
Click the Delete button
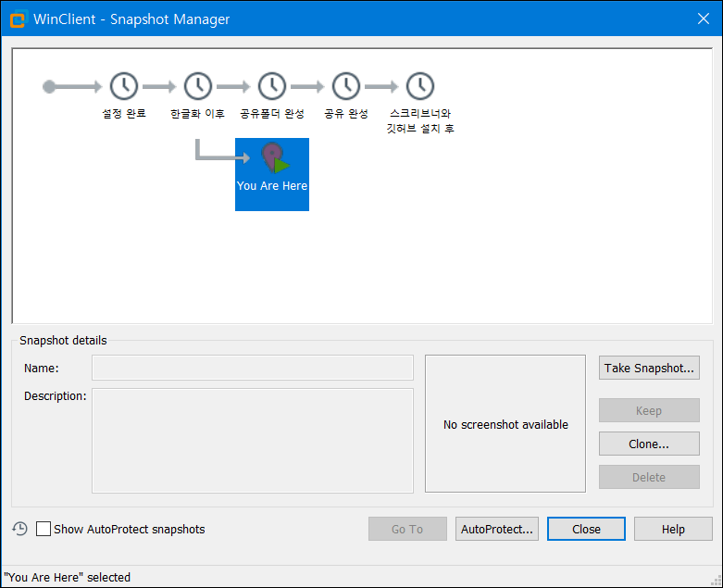coord(649,477)
